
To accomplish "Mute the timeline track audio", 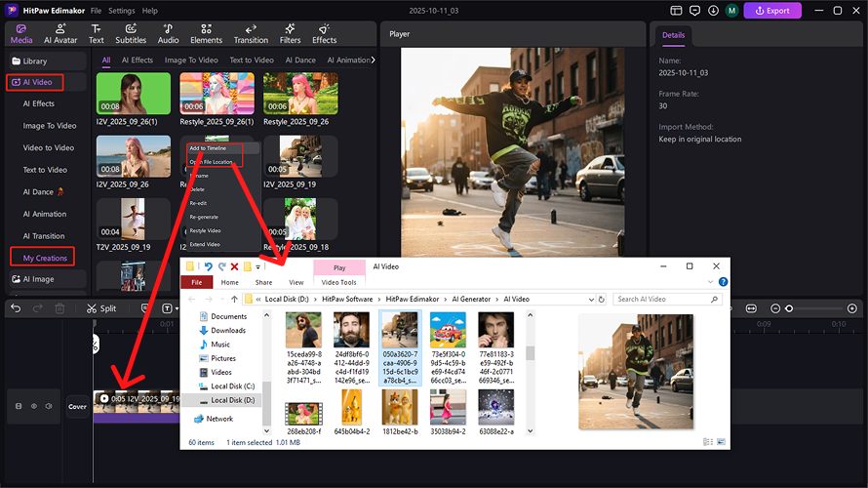I will click(x=47, y=405).
